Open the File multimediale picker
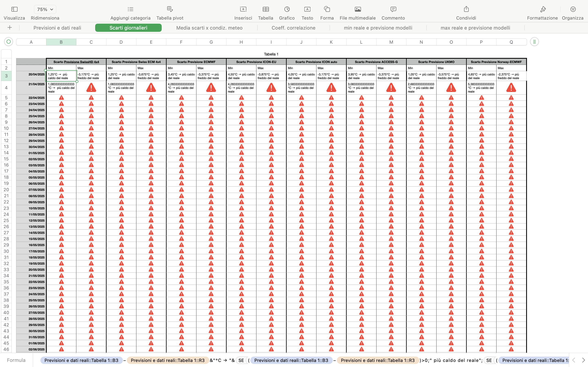588x367 pixels. click(x=357, y=9)
